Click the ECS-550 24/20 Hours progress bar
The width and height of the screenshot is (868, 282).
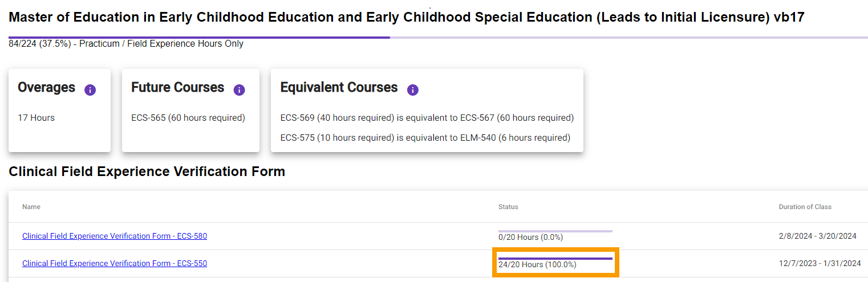coord(555,259)
